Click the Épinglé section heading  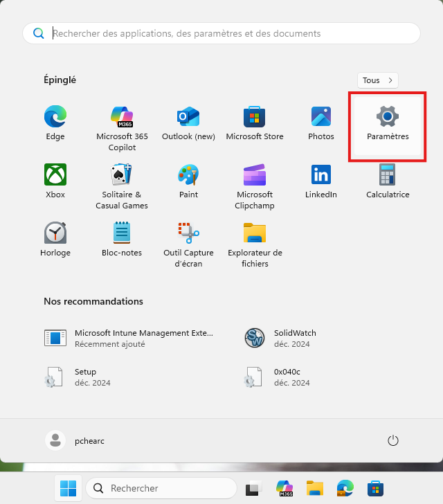60,80
